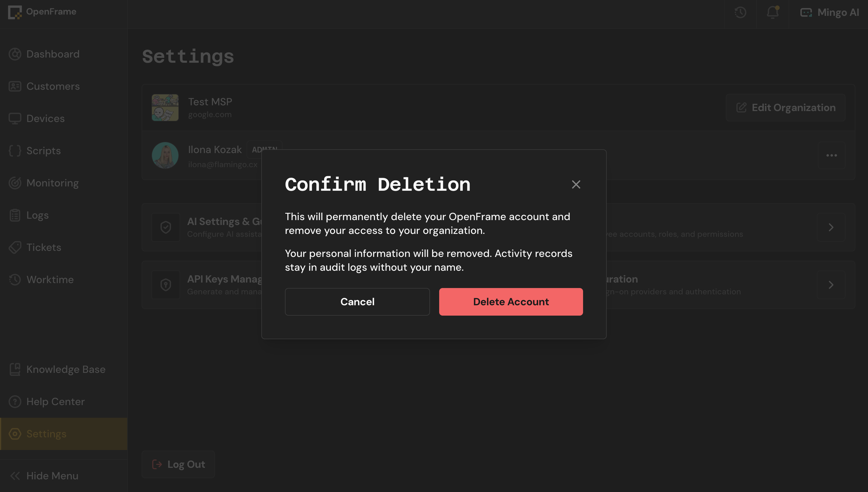The height and width of the screenshot is (492, 868).
Task: Click the Tickets tag icon
Action: (x=15, y=247)
